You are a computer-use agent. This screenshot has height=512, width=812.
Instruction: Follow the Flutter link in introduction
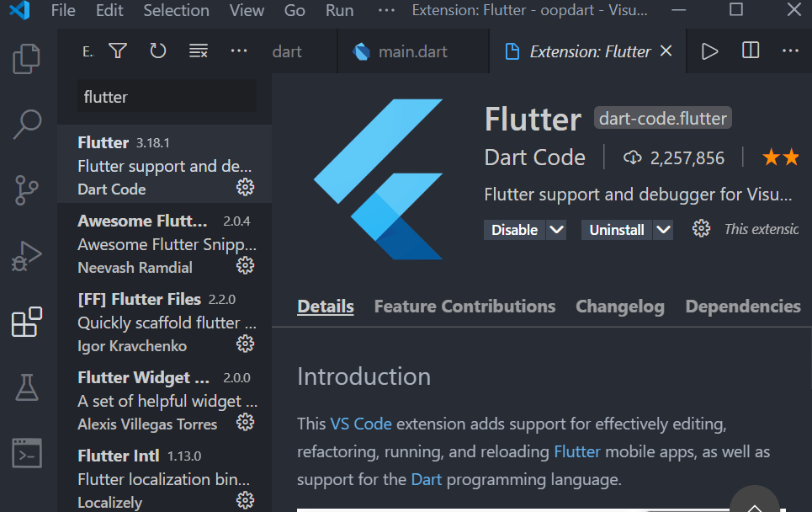click(577, 452)
